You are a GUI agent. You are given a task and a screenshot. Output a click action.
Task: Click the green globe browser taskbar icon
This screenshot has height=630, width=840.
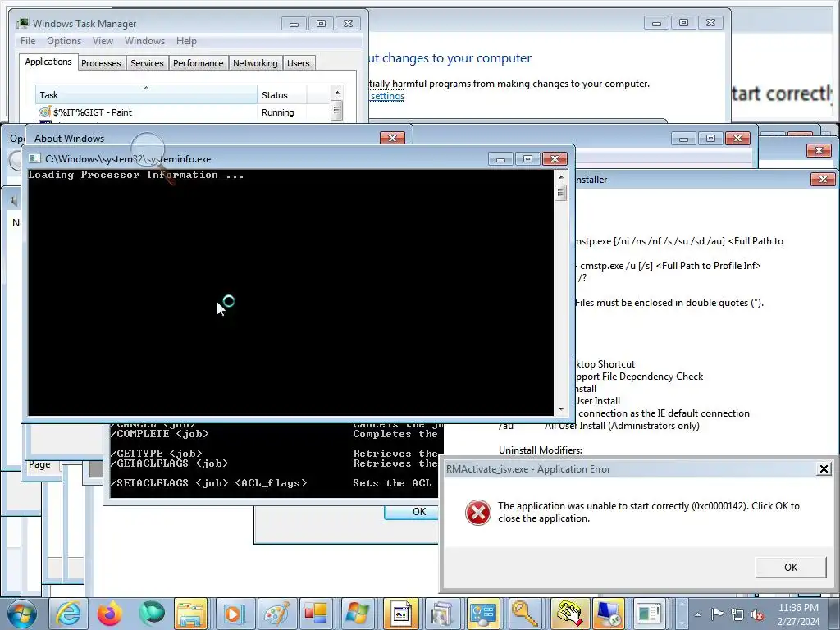[x=152, y=614]
